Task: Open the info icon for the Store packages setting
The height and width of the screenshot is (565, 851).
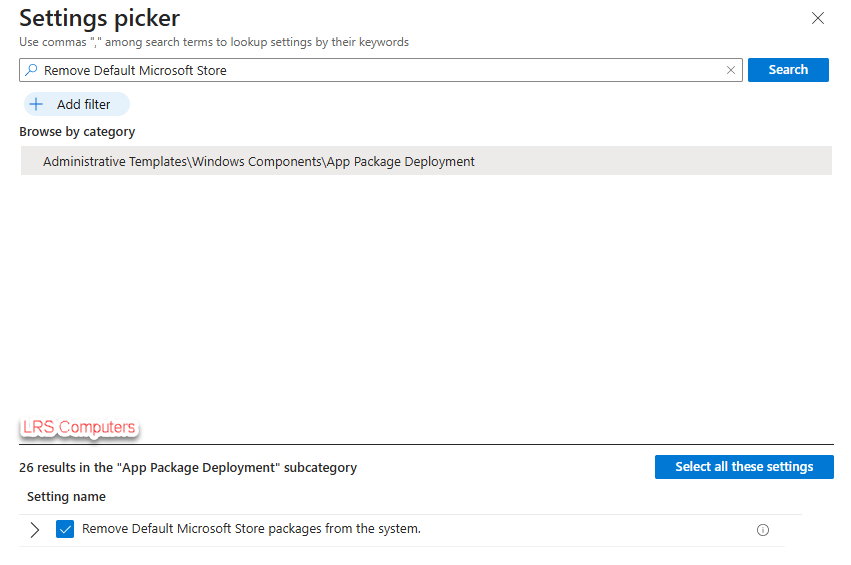Action: [x=763, y=530]
